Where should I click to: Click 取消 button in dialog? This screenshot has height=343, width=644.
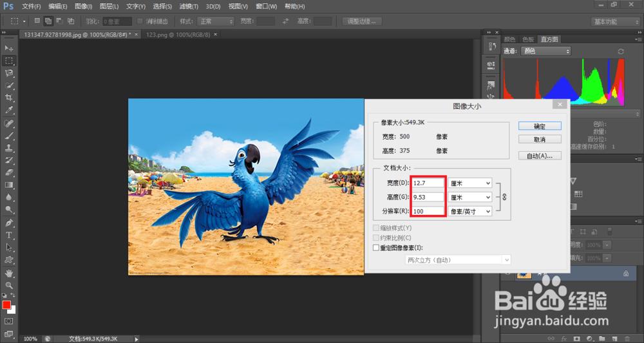click(x=540, y=140)
